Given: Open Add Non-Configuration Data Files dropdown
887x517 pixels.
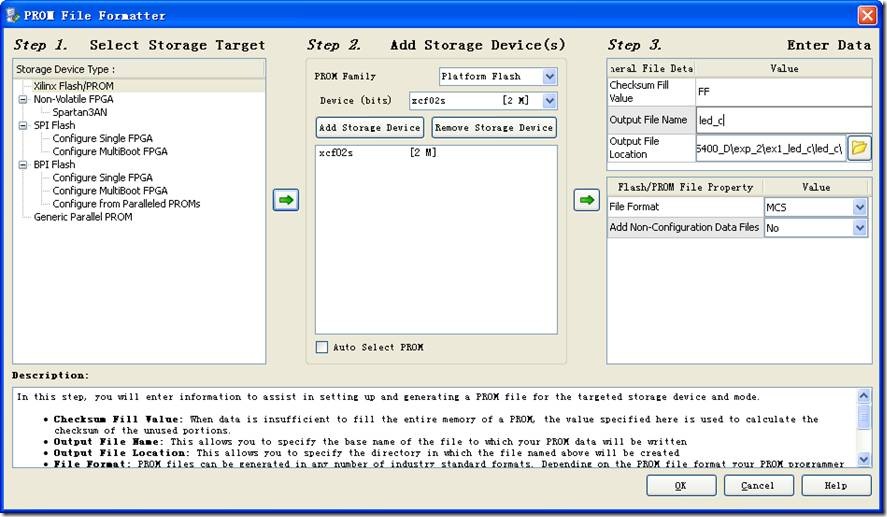Looking at the screenshot, I should 859,228.
